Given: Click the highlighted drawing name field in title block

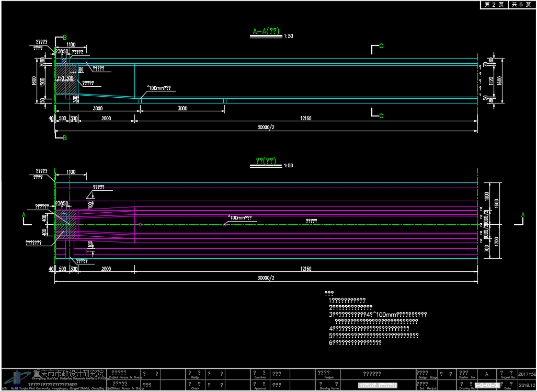Looking at the screenshot, I should click(x=378, y=386).
